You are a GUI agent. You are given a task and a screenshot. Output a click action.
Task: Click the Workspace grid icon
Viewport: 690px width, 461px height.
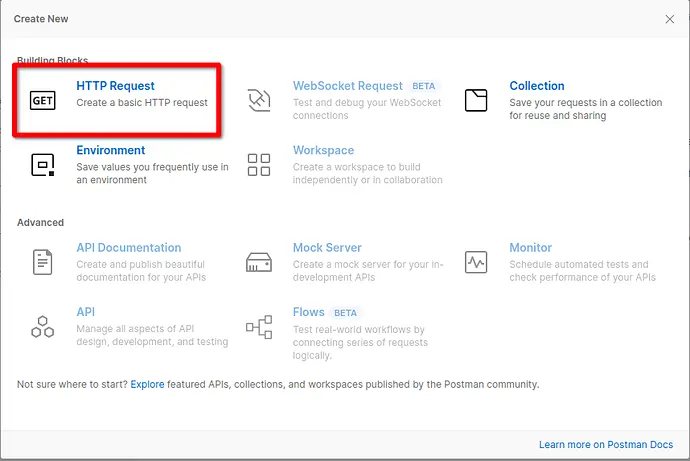259,165
